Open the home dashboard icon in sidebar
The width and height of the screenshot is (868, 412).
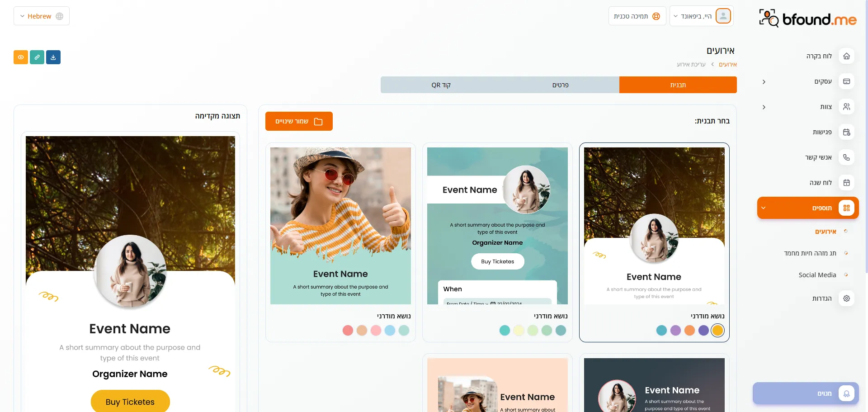pyautogui.click(x=846, y=56)
